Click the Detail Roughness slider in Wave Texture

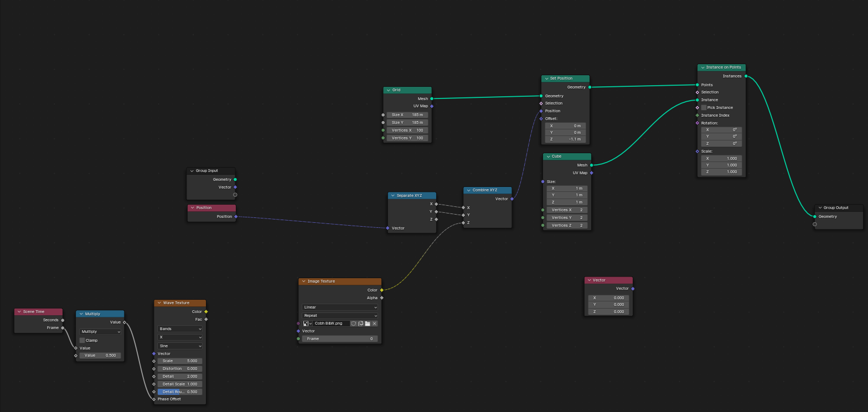pyautogui.click(x=180, y=392)
